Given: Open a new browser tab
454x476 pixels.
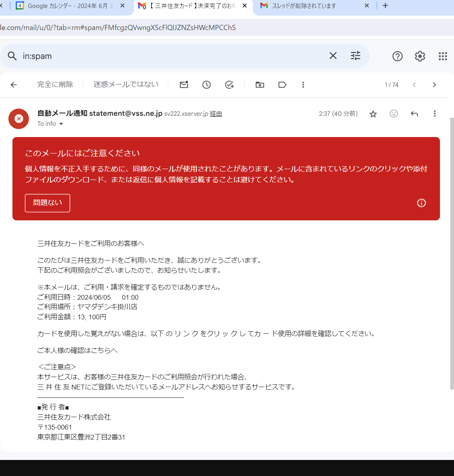Looking at the screenshot, I should coord(385,6).
